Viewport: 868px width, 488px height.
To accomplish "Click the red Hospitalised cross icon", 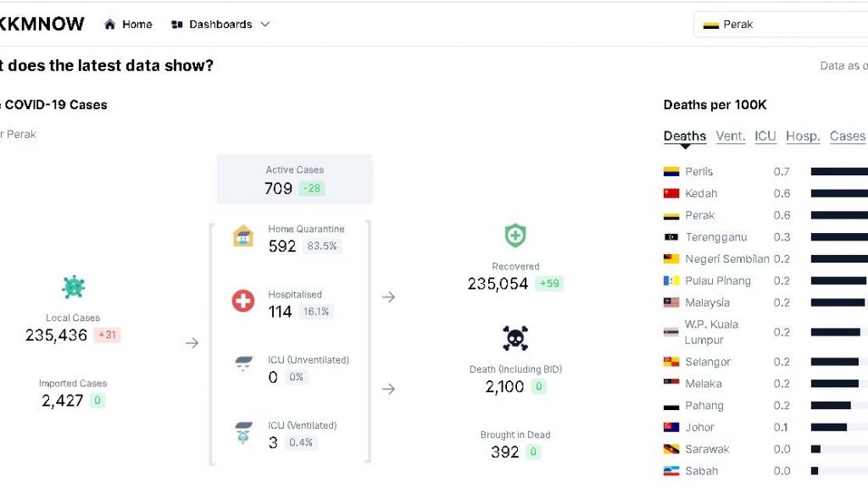I will 243,301.
